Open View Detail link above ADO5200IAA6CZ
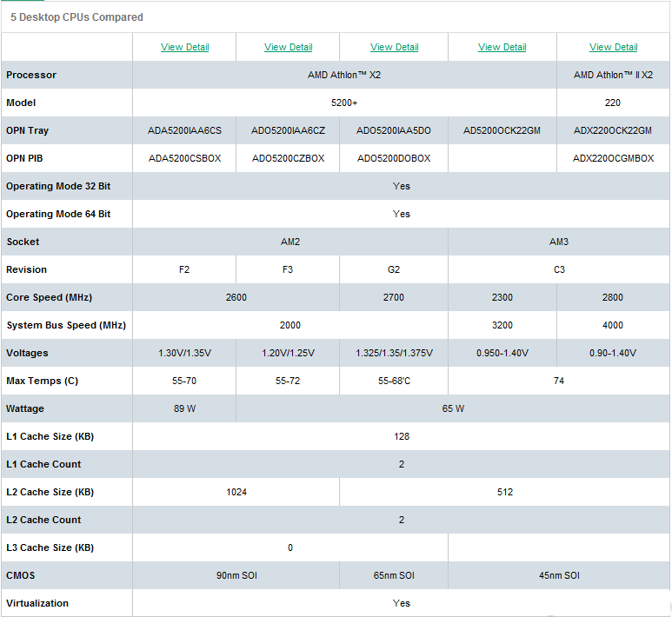Image resolution: width=672 pixels, height=617 pixels. (288, 47)
